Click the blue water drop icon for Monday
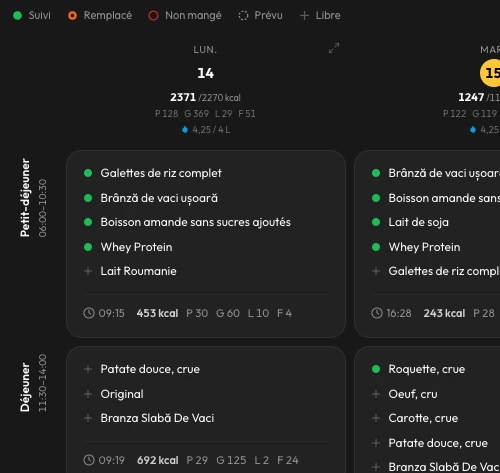Image resolution: width=500 pixels, height=473 pixels. [185, 129]
